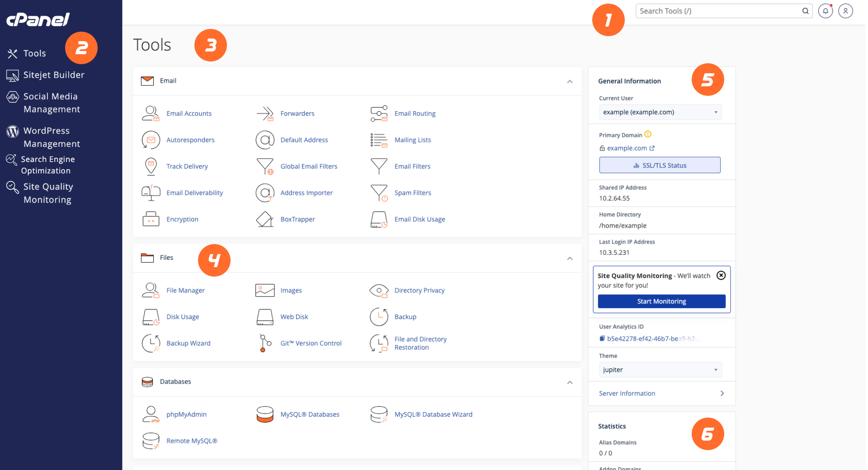This screenshot has height=470, width=868.
Task: Open the notifications bell icon
Action: pyautogui.click(x=825, y=11)
